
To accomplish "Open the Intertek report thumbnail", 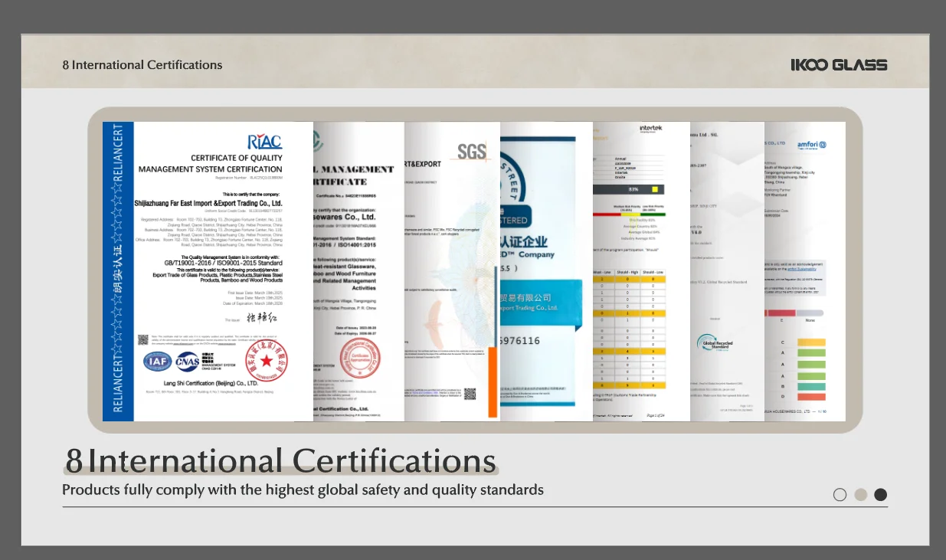I will (641, 271).
